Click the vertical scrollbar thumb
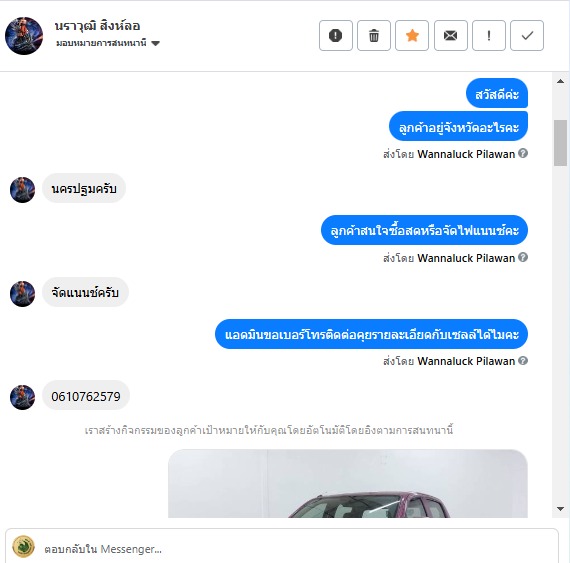The image size is (570, 563). [x=560, y=143]
